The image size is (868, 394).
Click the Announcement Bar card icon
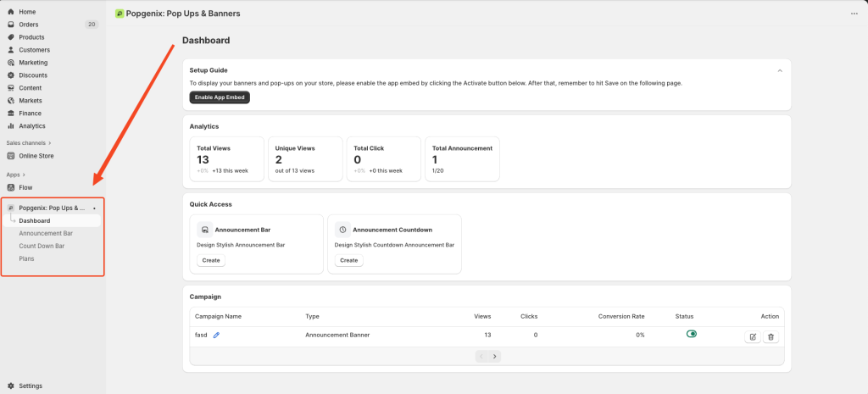click(x=205, y=230)
